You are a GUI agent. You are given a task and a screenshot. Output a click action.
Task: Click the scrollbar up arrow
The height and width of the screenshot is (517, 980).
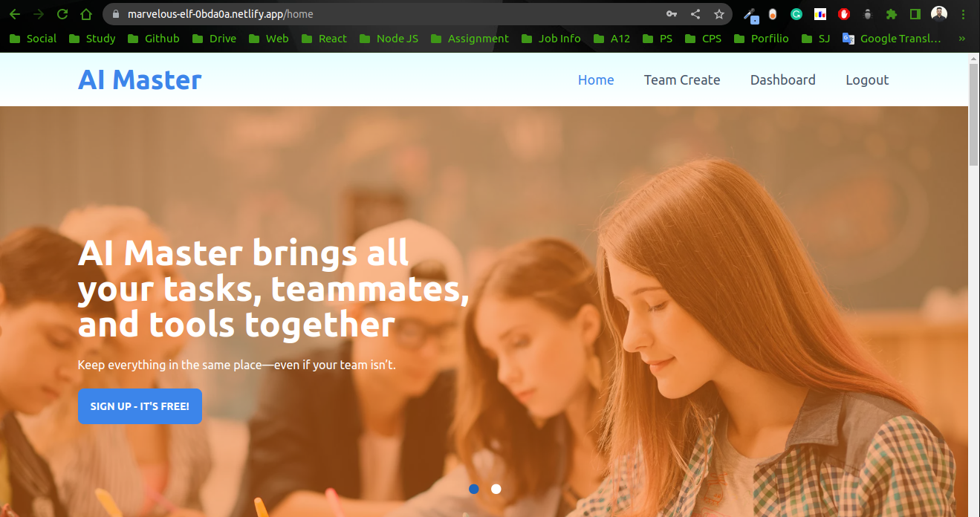(974, 58)
